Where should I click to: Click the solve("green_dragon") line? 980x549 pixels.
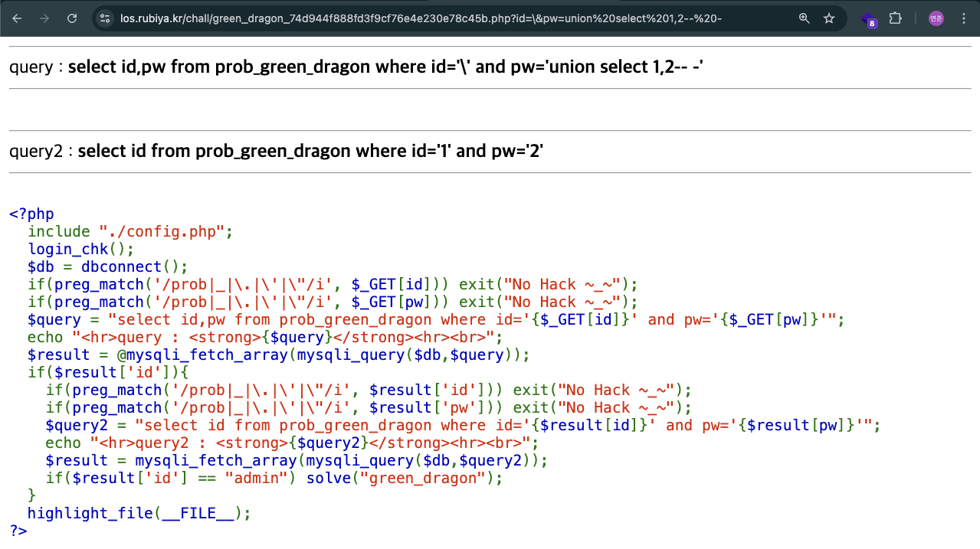pyautogui.click(x=274, y=479)
